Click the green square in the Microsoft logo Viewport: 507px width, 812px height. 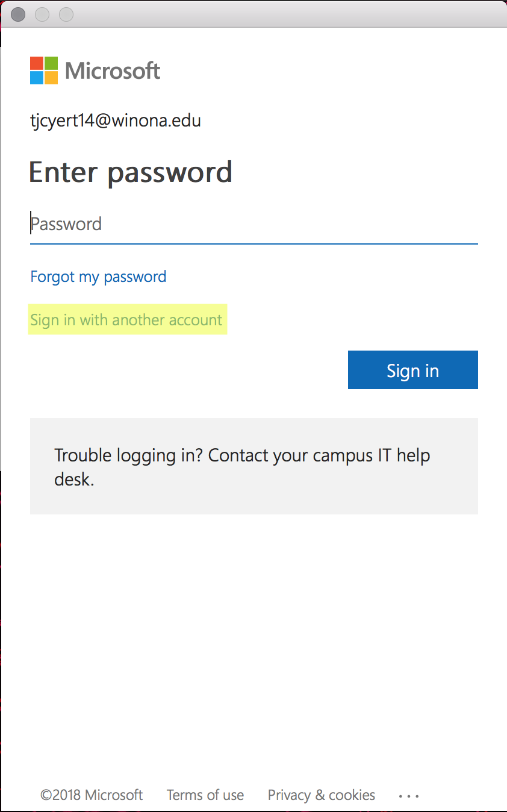51,63
